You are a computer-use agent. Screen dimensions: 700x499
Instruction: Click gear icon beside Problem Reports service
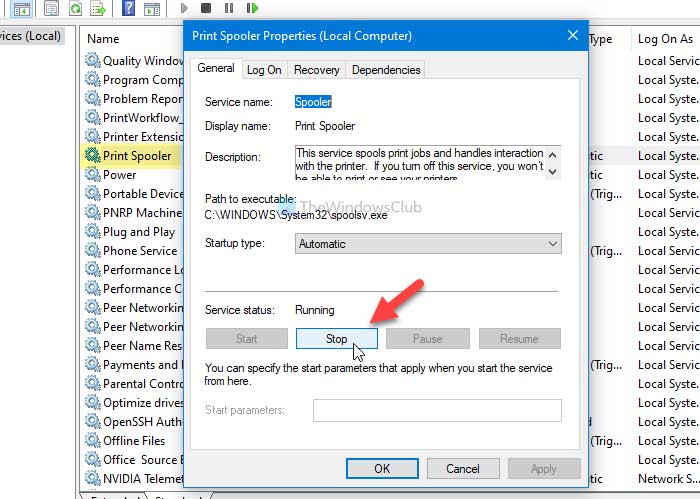92,98
